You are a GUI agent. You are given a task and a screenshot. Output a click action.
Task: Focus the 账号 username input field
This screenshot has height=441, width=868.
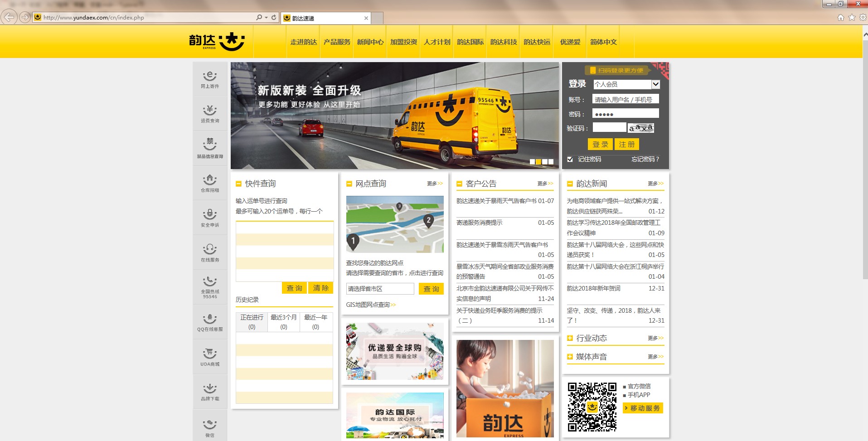(x=626, y=99)
